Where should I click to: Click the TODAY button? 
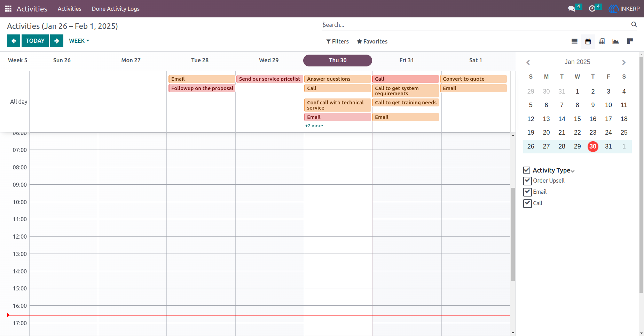(35, 41)
